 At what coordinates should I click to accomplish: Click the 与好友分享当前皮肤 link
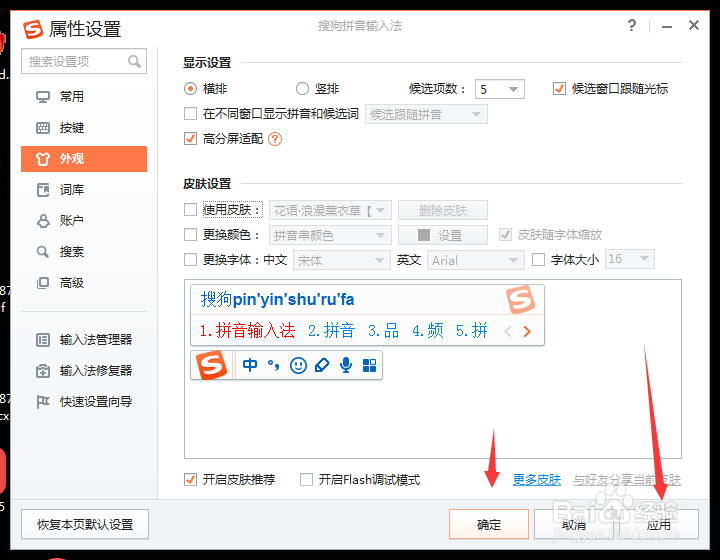[627, 480]
